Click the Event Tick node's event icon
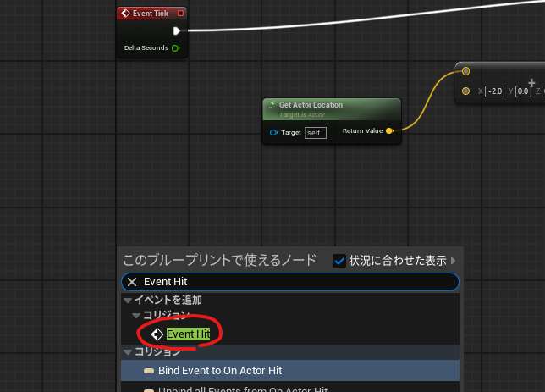The image size is (545, 392). pos(125,14)
